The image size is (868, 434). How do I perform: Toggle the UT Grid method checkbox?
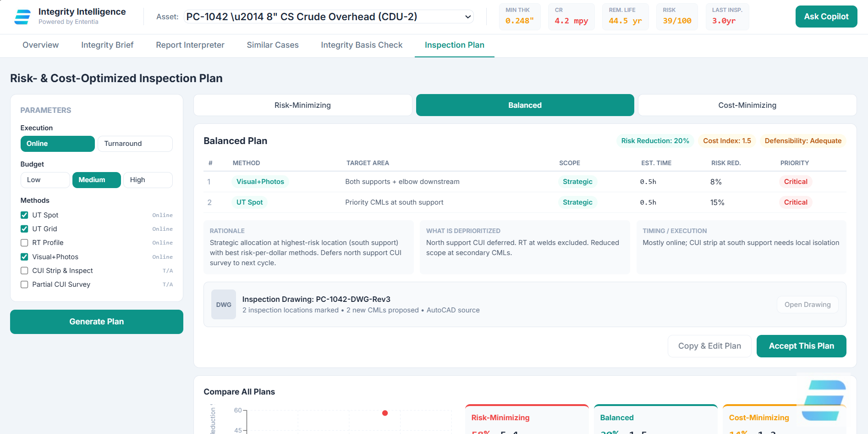click(24, 229)
